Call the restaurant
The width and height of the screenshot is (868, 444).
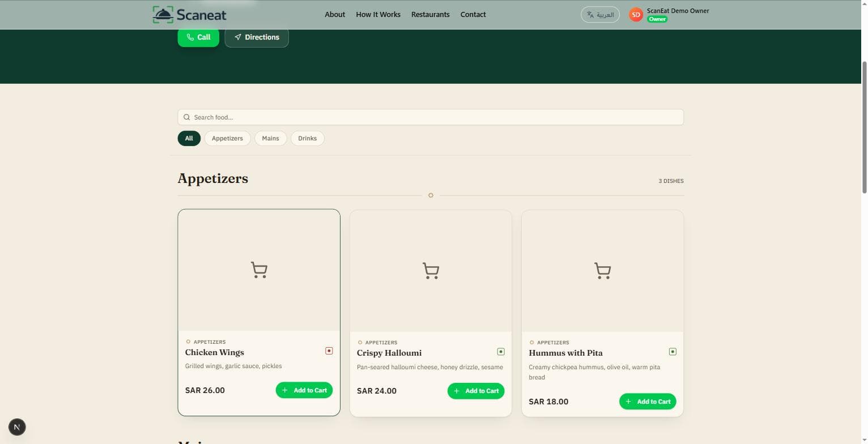[198, 37]
